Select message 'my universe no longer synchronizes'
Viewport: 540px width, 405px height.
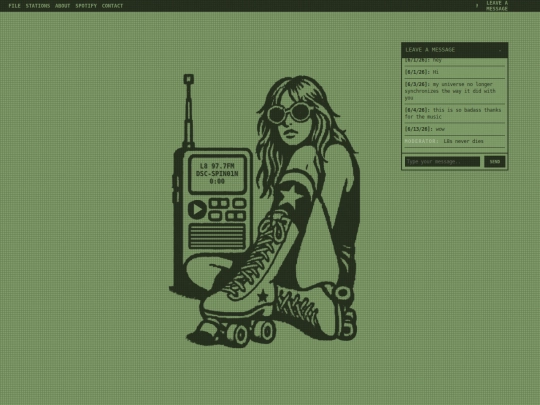[x=455, y=91]
